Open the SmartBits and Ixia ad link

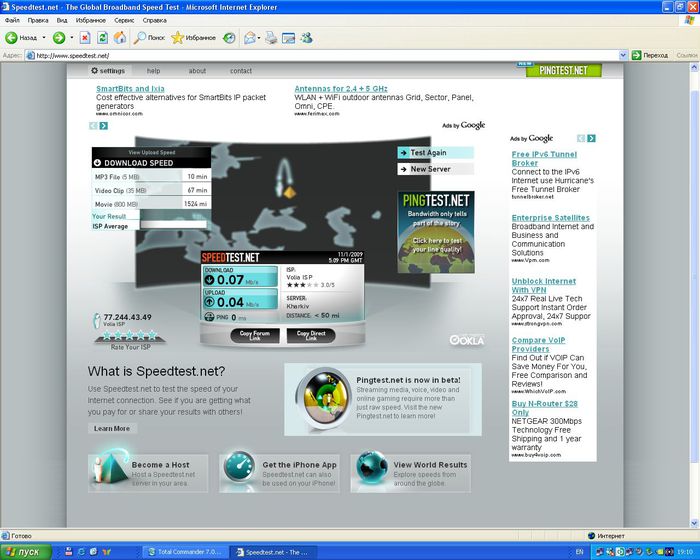point(130,88)
